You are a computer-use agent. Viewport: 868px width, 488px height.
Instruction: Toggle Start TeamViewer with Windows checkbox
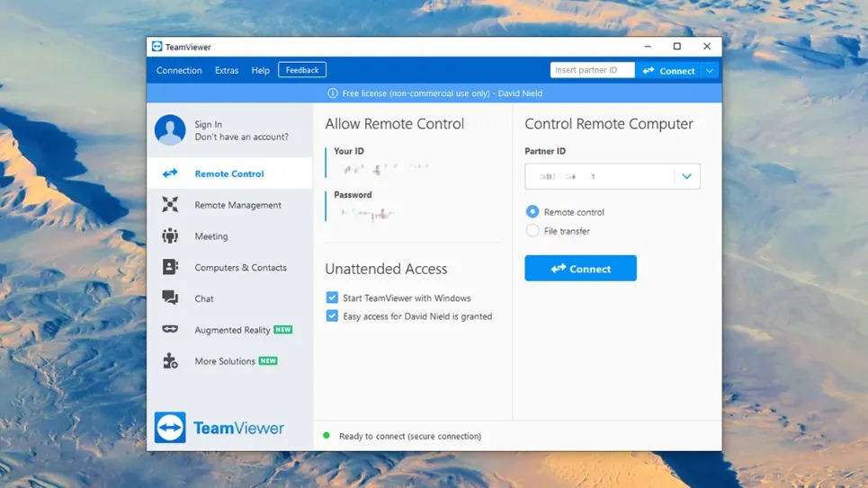tap(332, 297)
